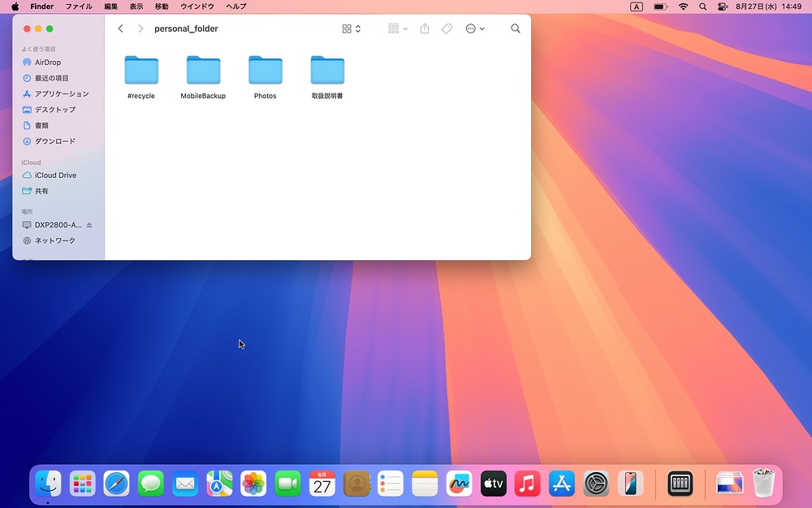This screenshot has width=812, height=508.
Task: Launch Safari from the Dock
Action: point(116,484)
